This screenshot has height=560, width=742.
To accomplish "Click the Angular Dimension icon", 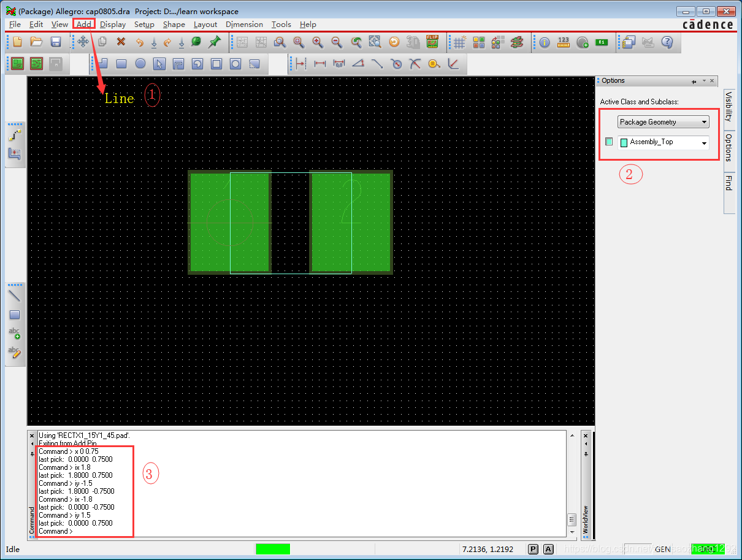I will pos(358,64).
